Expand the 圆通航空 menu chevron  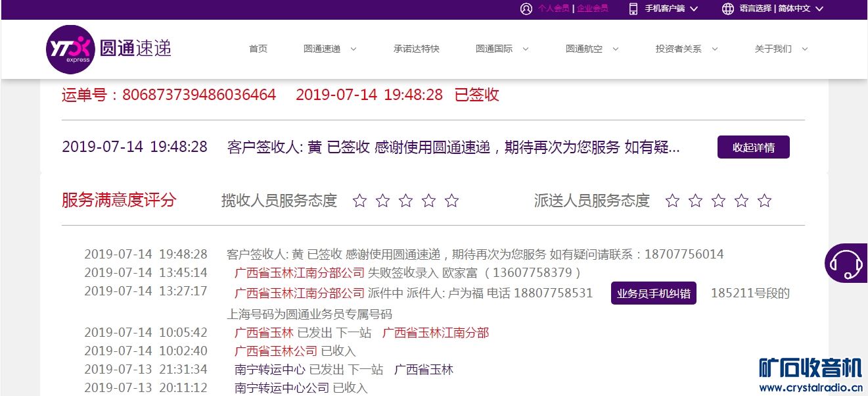pos(616,49)
